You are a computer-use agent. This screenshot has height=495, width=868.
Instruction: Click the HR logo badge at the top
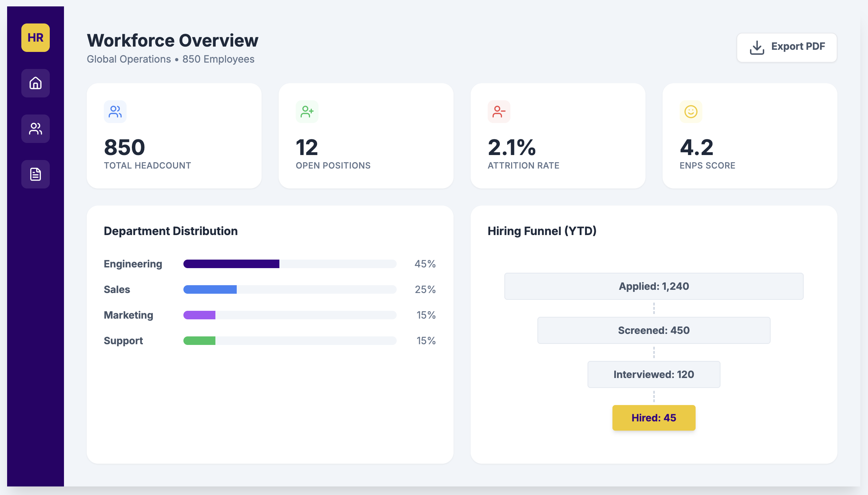(x=35, y=37)
